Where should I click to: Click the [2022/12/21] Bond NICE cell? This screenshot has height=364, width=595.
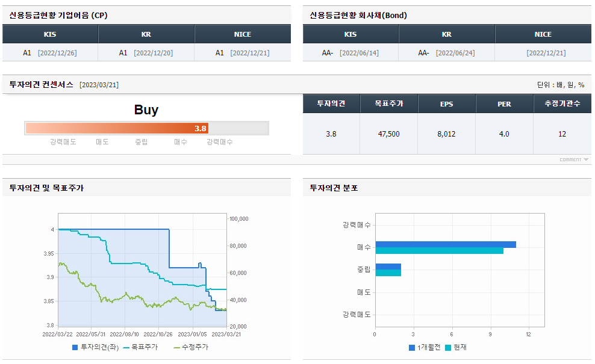[x=543, y=53]
